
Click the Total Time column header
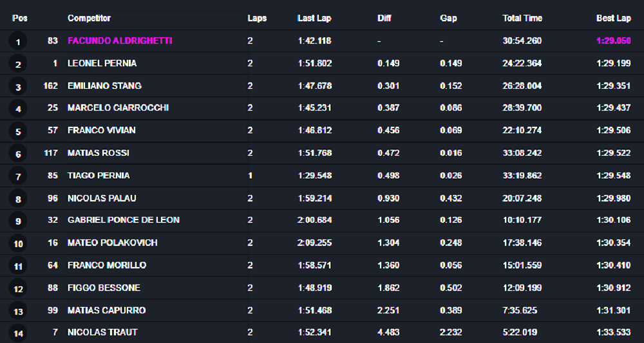coord(522,18)
